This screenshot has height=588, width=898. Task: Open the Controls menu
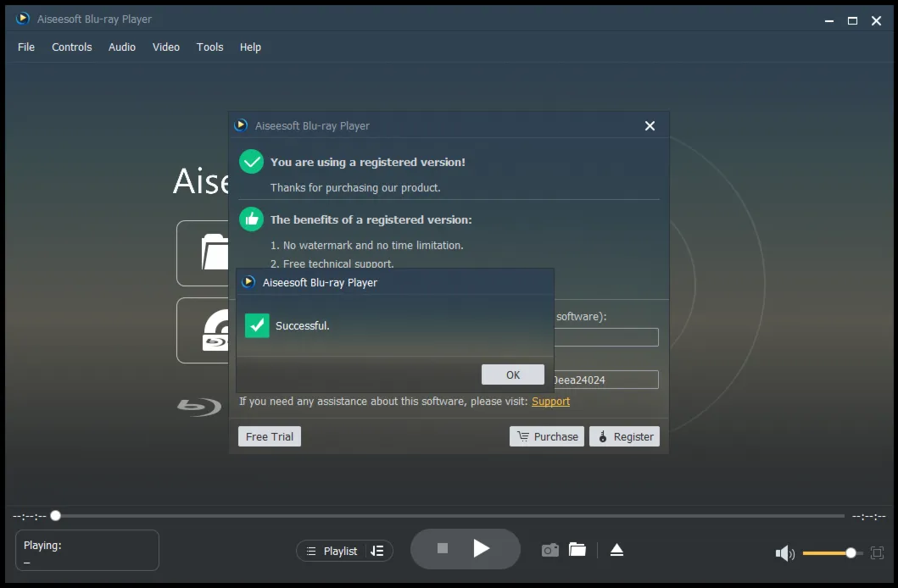point(71,47)
